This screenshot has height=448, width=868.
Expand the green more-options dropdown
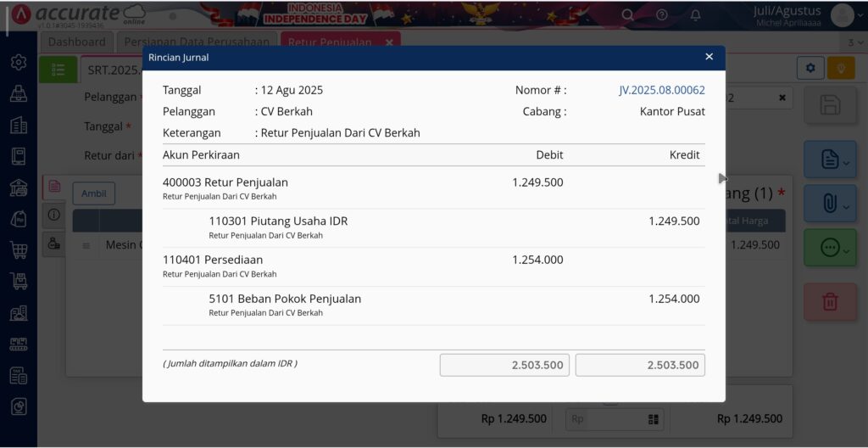point(830,248)
